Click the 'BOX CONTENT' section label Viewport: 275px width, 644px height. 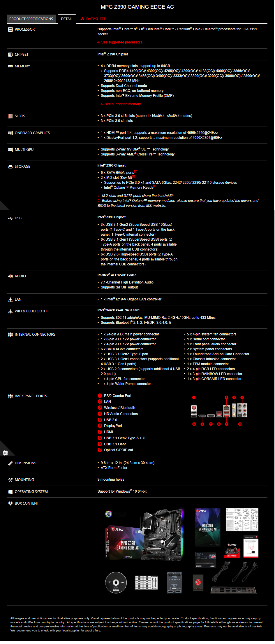pyautogui.click(x=27, y=503)
